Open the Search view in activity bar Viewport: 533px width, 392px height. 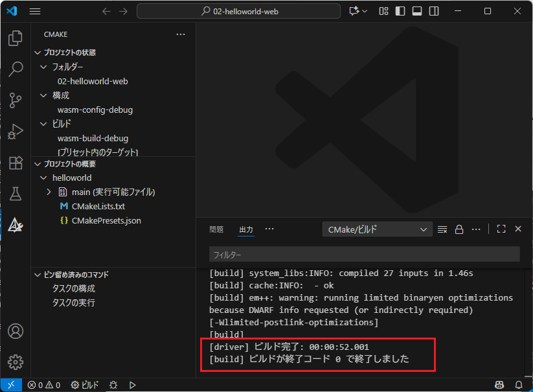pyautogui.click(x=16, y=69)
